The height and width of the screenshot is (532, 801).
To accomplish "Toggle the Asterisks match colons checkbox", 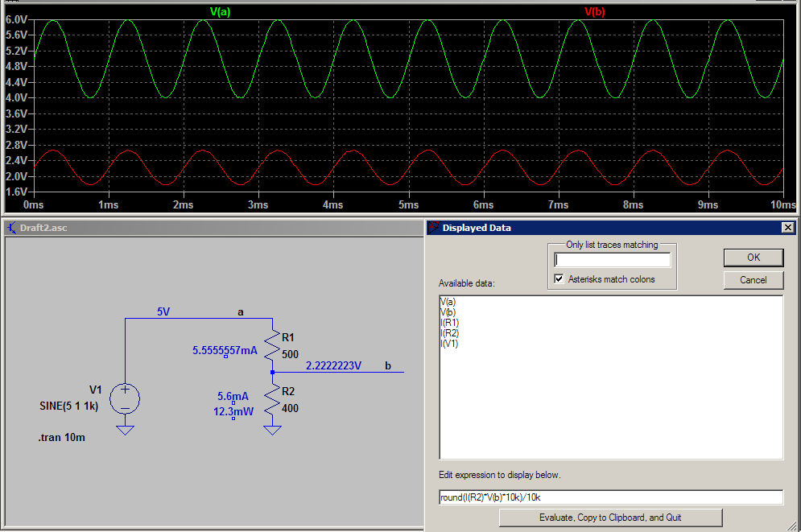I will (559, 278).
